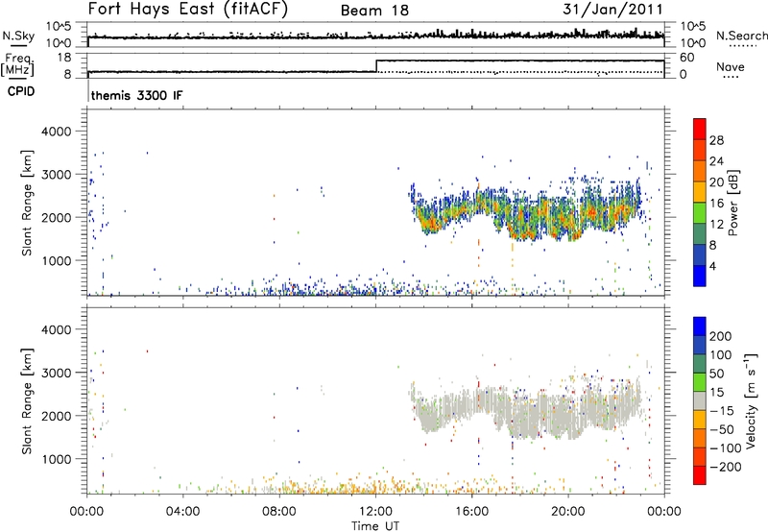Click the 'Velocity [m s-1]' colorbar label
This screenshot has height=532, width=768.
pos(751,400)
